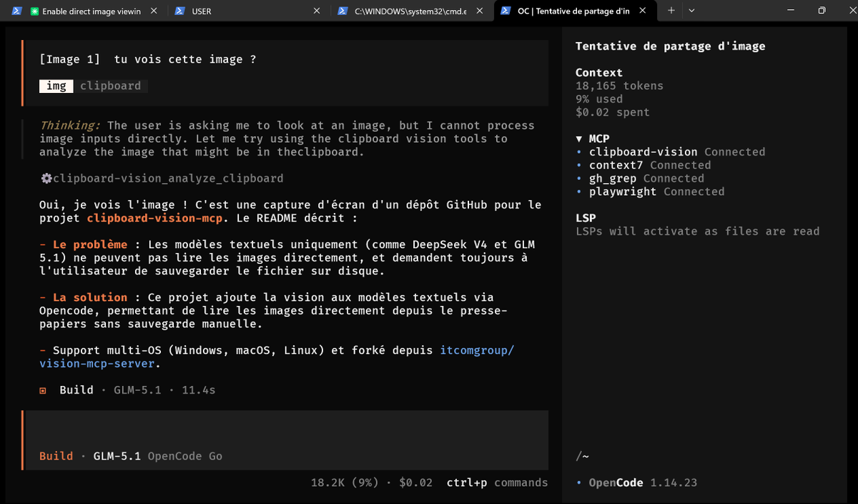Click 'playwright' MCP server entry
Viewport: 858px width, 504px height.
click(x=623, y=192)
